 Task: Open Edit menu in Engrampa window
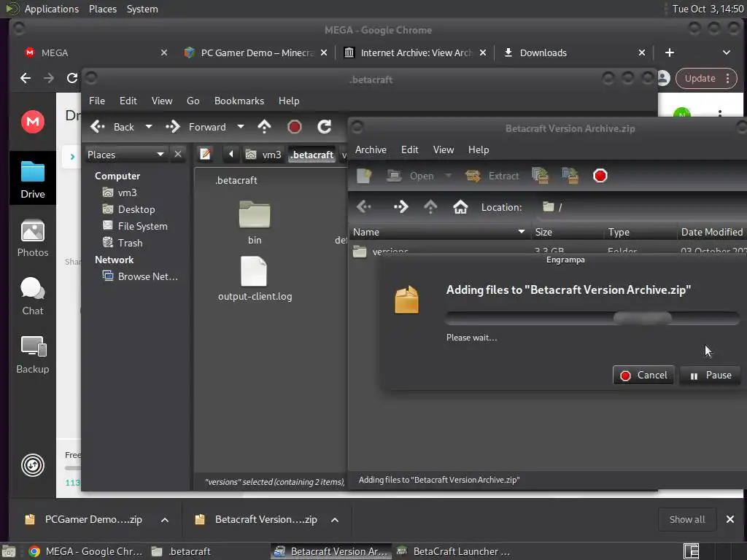pyautogui.click(x=410, y=149)
